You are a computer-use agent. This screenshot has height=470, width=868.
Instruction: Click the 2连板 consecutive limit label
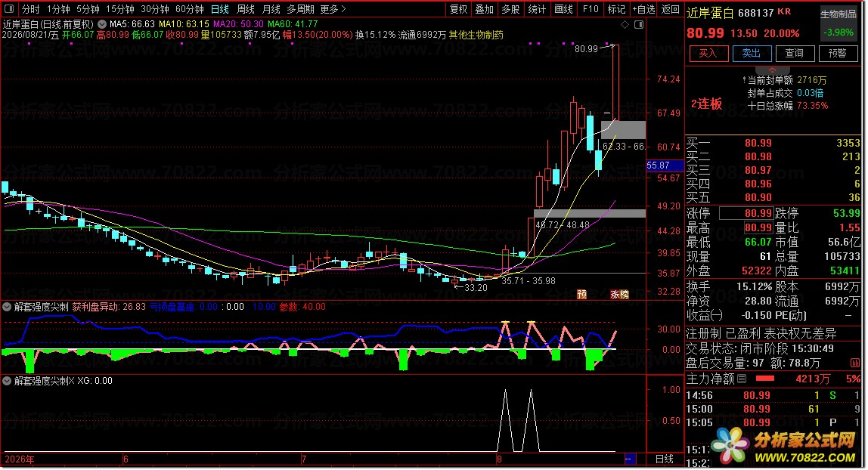pos(706,104)
